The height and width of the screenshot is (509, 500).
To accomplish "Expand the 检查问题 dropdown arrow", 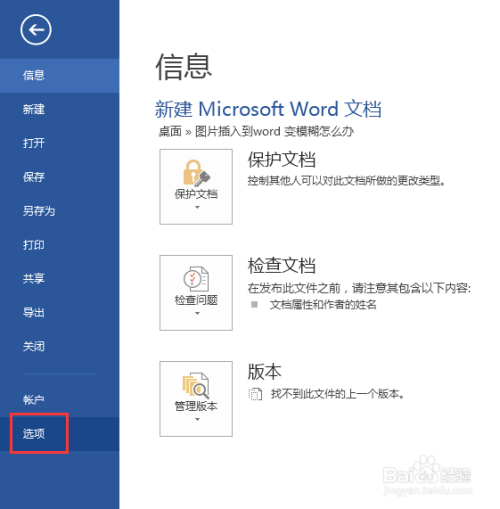I will pyautogui.click(x=197, y=313).
